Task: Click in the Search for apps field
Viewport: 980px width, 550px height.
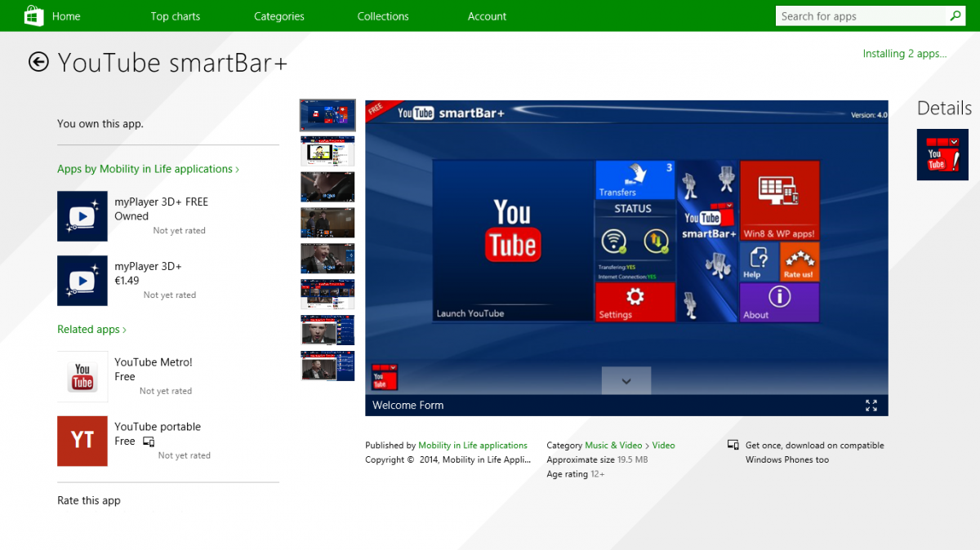Action: pyautogui.click(x=861, y=16)
